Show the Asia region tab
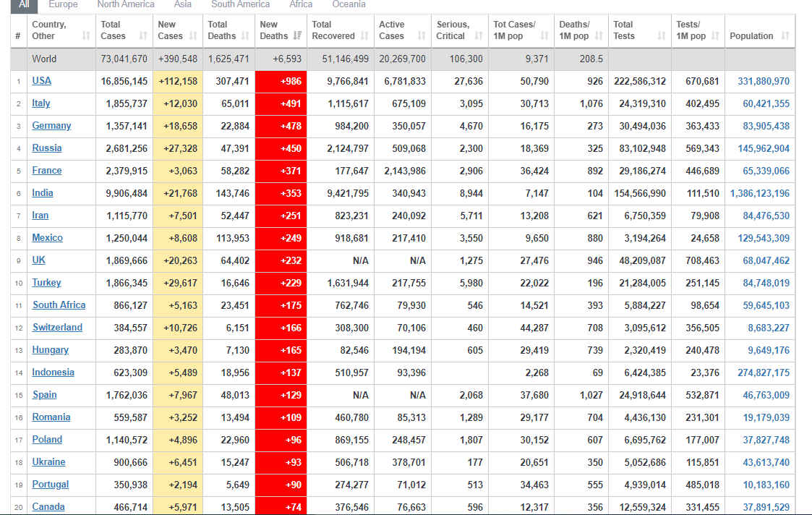This screenshot has width=812, height=515. 183,4
